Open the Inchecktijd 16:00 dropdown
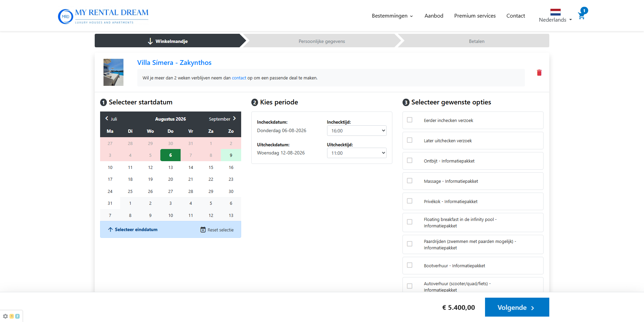Viewport: 644px width, 322px height. [x=356, y=131]
